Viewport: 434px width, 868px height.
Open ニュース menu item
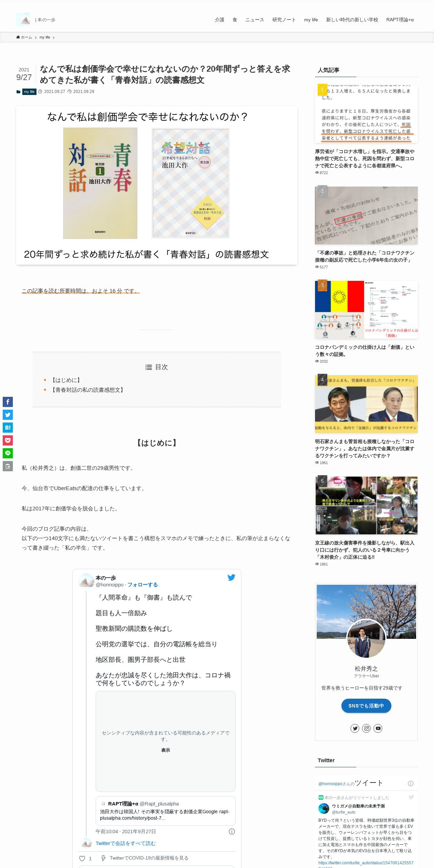click(255, 20)
